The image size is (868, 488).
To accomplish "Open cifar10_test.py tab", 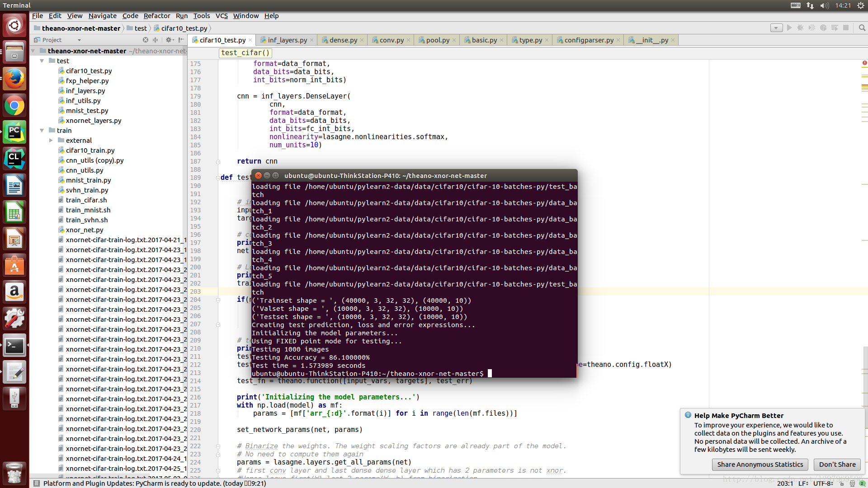I will [x=220, y=40].
